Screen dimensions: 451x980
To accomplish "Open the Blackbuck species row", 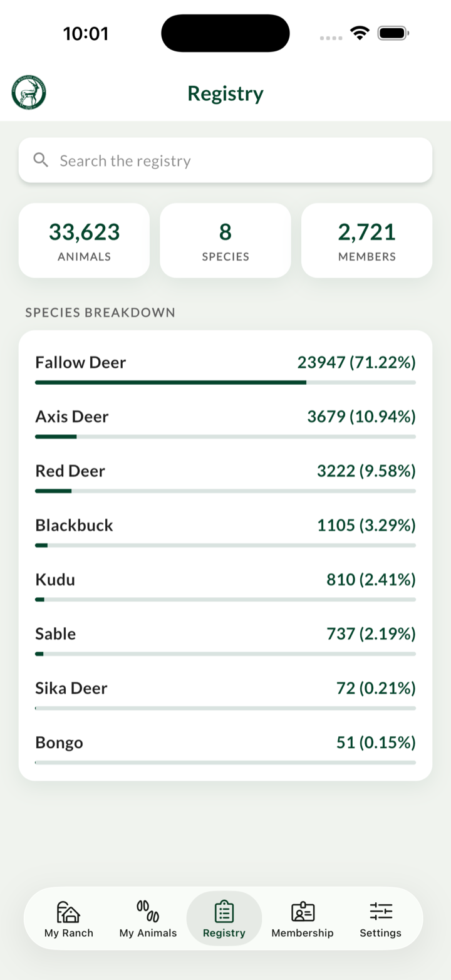I will 225,531.
